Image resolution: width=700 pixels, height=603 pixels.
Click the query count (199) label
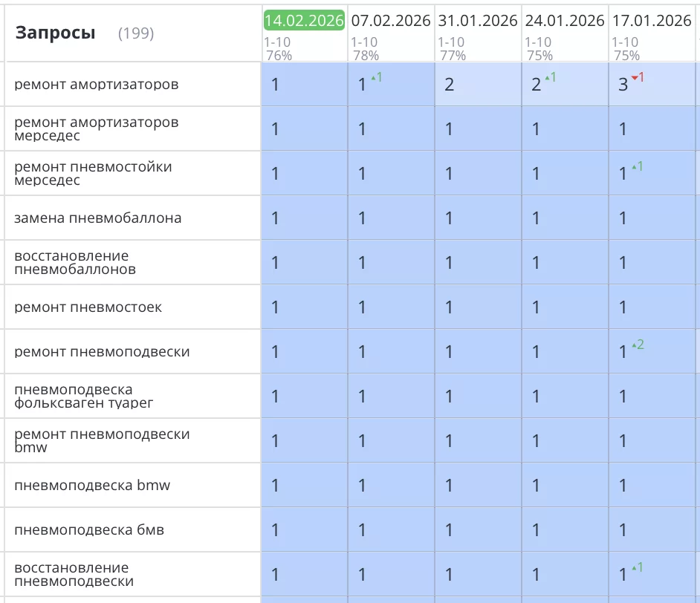click(136, 33)
